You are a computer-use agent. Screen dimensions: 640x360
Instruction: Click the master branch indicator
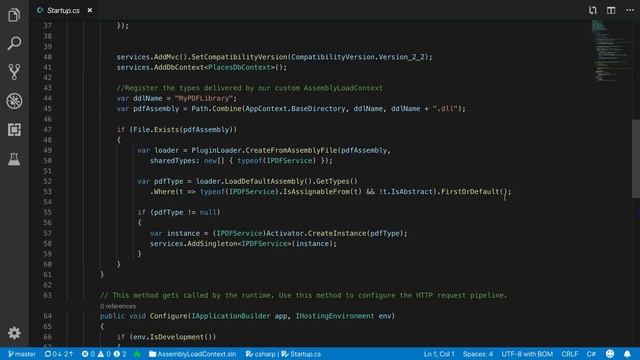[x=22, y=354]
